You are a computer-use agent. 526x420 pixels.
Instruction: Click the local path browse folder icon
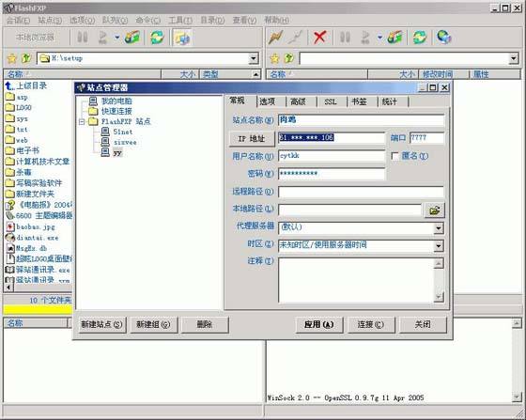434,210
